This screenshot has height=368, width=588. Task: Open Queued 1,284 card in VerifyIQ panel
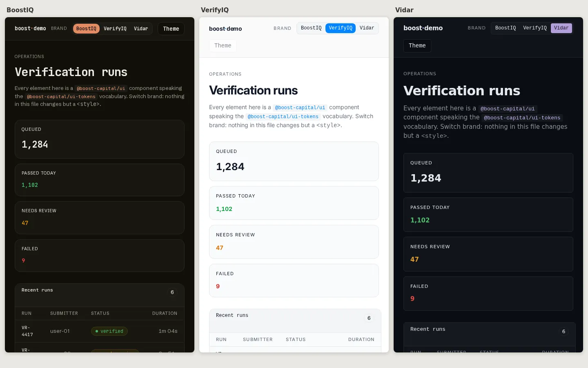point(294,161)
